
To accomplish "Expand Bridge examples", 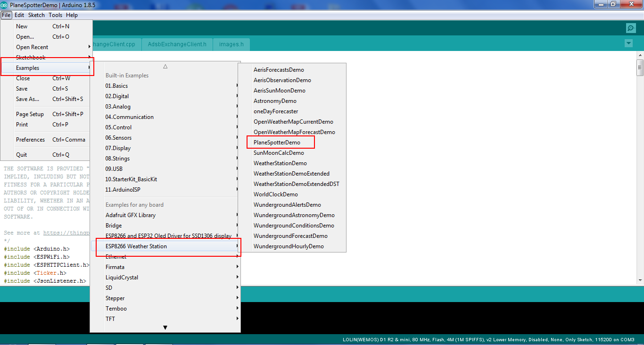I will coord(165,226).
